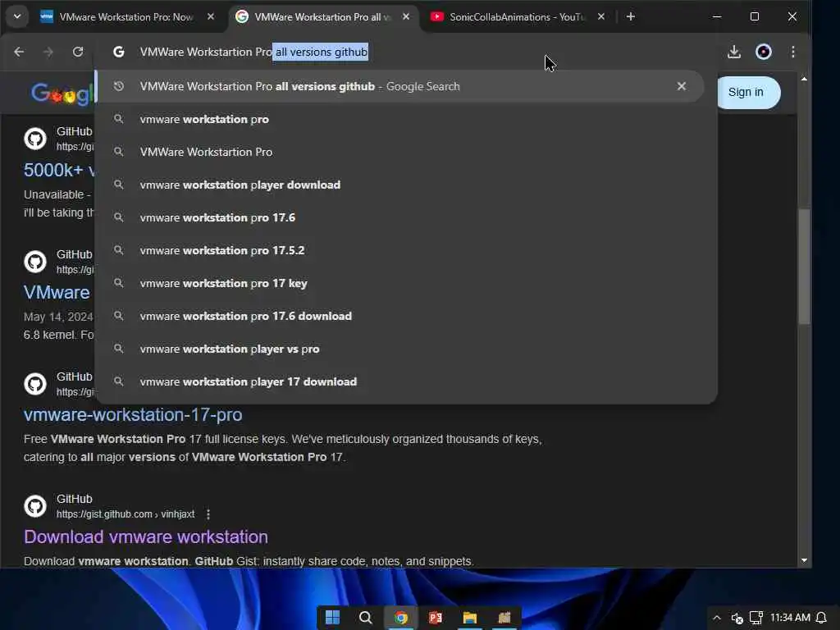This screenshot has height=630, width=840.
Task: Click the Chrome icon on the taskbar
Action: 400,618
